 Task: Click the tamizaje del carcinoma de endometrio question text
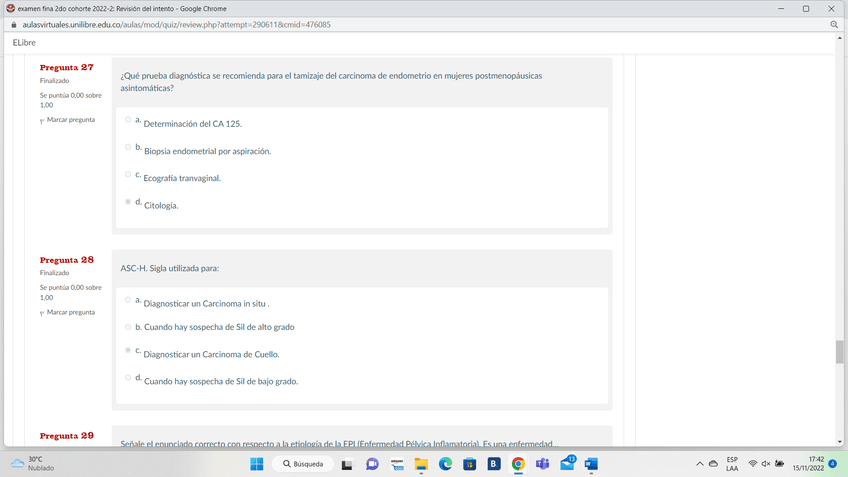(331, 82)
